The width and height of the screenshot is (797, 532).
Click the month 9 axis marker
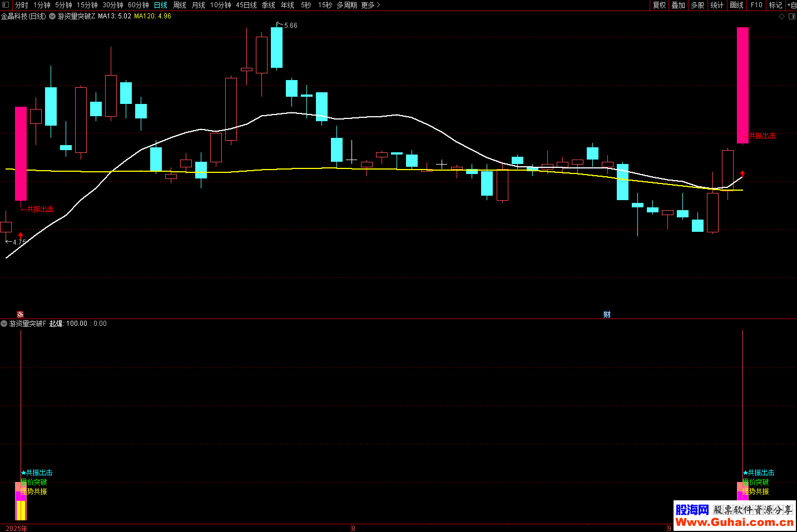coord(669,528)
